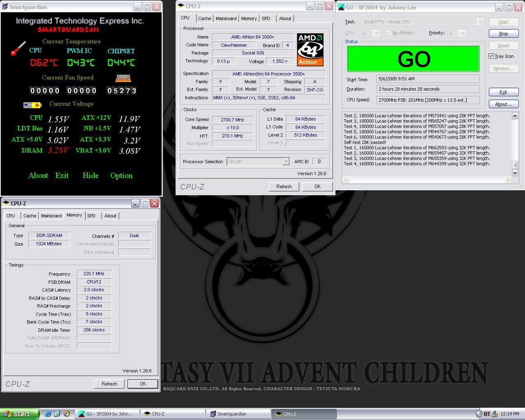The height and width of the screenshot is (420, 525).
Task: Click Hide in Smartguardian
Action: (91, 176)
